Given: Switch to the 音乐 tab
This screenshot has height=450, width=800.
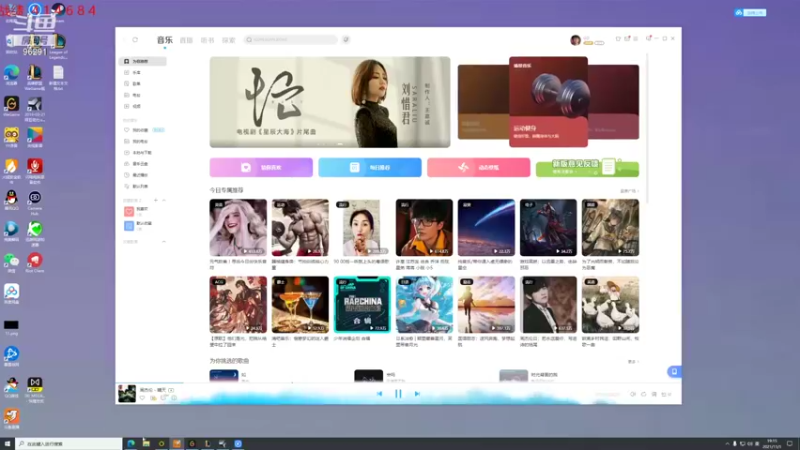Looking at the screenshot, I should [165, 40].
